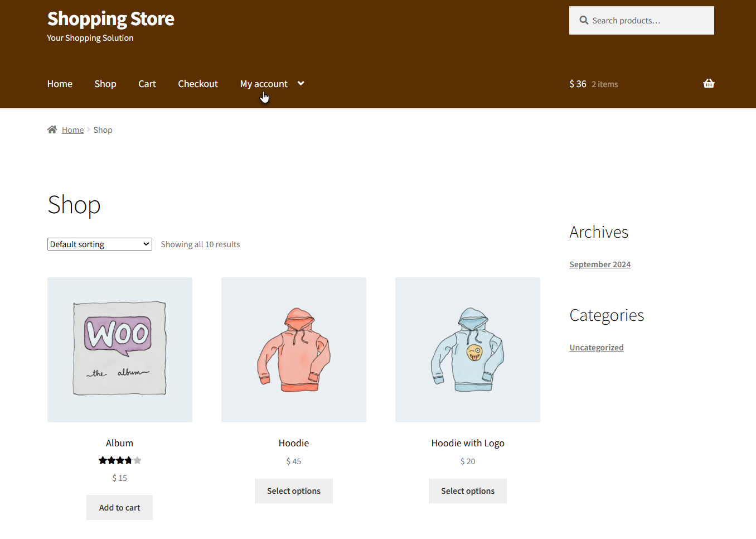Open the September 2024 archive link
Screen dimensions: 756x539
pyautogui.click(x=600, y=264)
